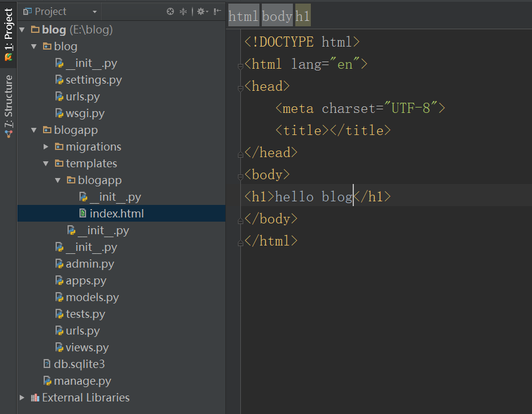The height and width of the screenshot is (414, 532).
Task: Select tests.py in the project tree
Action: (85, 314)
